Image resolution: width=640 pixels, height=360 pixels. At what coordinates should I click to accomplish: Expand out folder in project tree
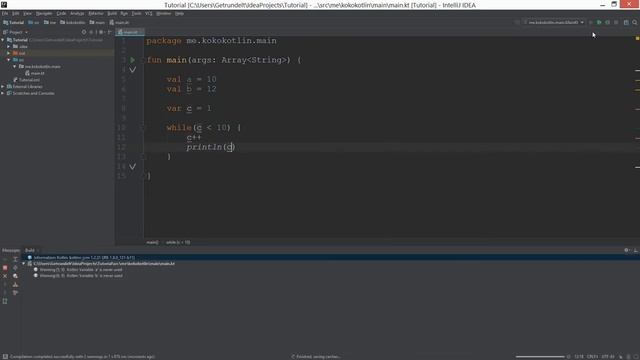pos(9,53)
